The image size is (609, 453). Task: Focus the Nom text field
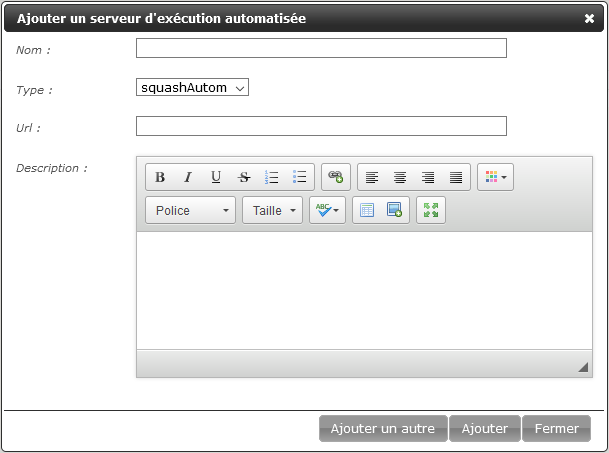coord(321,48)
